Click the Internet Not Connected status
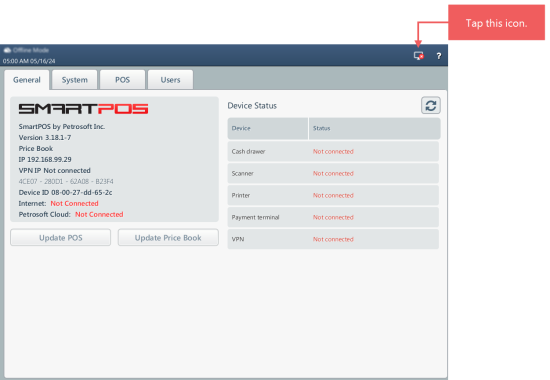 click(74, 204)
